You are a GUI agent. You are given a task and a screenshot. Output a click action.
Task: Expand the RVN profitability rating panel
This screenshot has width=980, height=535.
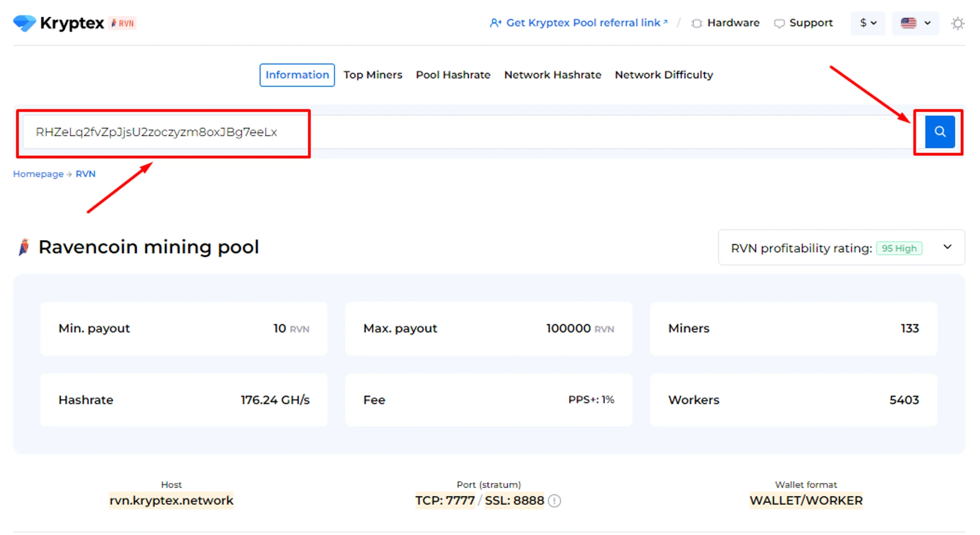(x=947, y=247)
